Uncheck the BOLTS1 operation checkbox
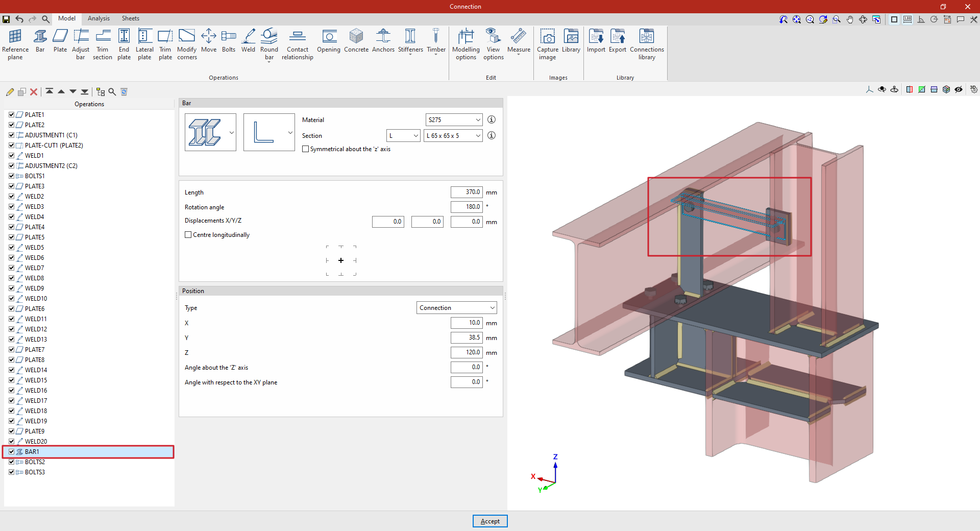 (11, 176)
